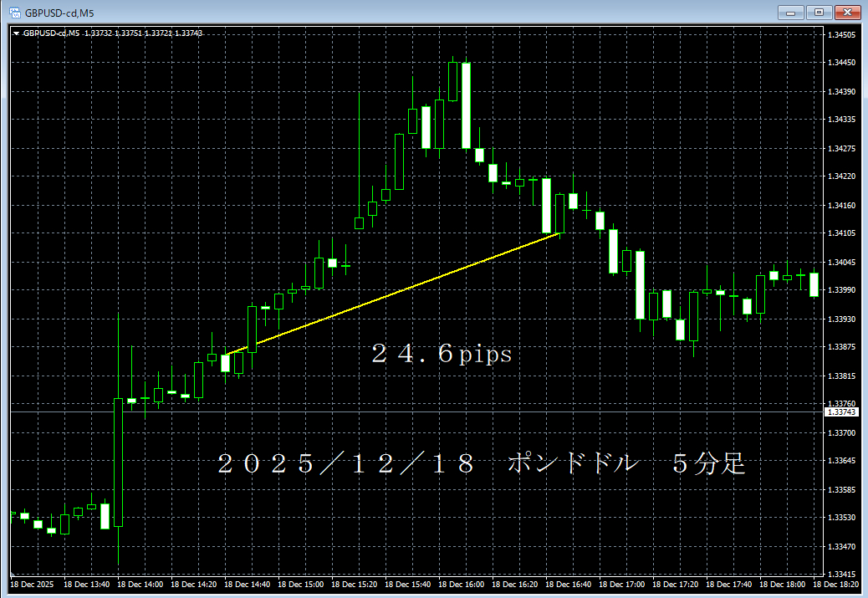Maximize the GBPUSD chart window
The width and height of the screenshot is (868, 598).
819,13
